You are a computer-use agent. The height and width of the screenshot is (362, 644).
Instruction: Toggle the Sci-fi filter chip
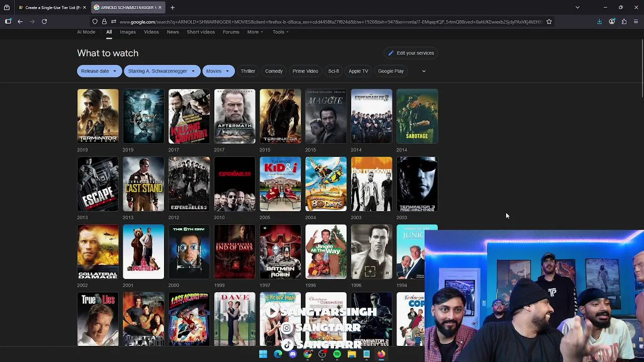pos(334,71)
